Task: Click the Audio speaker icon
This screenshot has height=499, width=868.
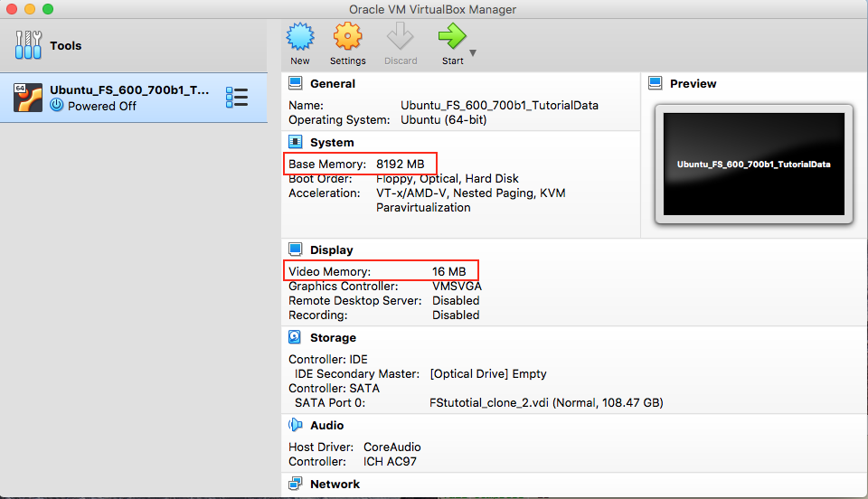Action: (x=296, y=425)
